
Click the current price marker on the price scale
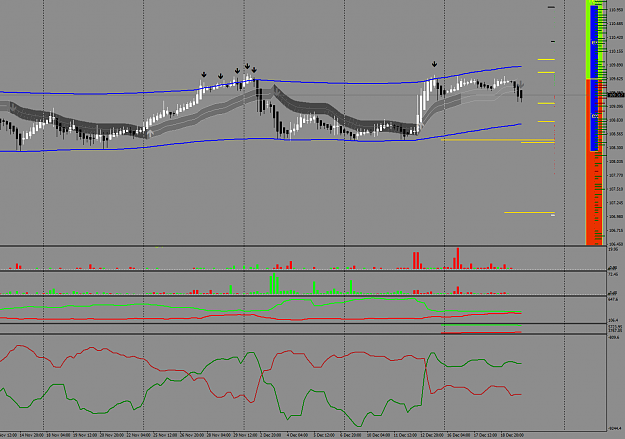coord(615,94)
